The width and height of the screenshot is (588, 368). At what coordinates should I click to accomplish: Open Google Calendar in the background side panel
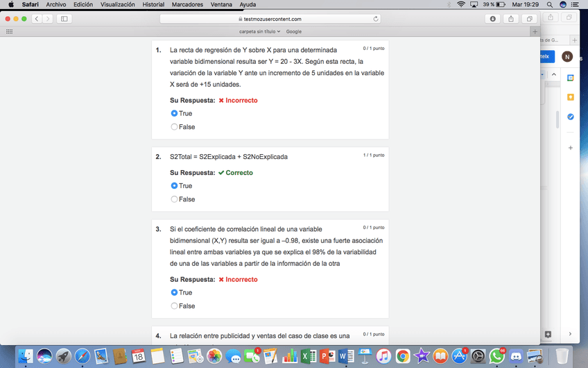coord(571,78)
